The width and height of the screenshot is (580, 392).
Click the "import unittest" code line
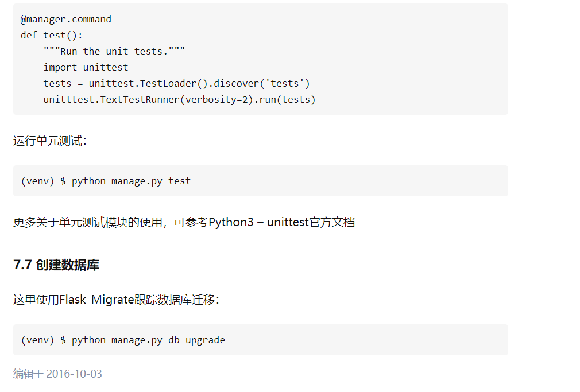point(86,67)
